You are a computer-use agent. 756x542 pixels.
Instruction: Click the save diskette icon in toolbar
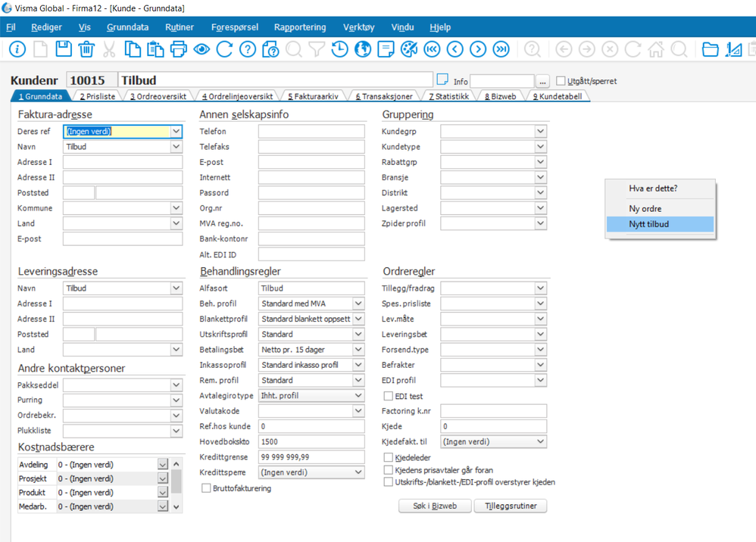pos(64,50)
